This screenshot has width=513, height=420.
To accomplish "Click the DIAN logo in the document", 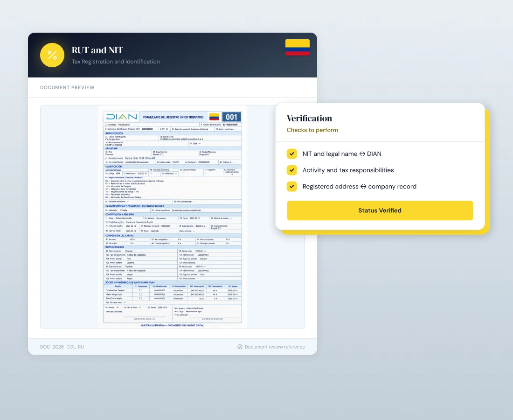I will pyautogui.click(x=122, y=117).
